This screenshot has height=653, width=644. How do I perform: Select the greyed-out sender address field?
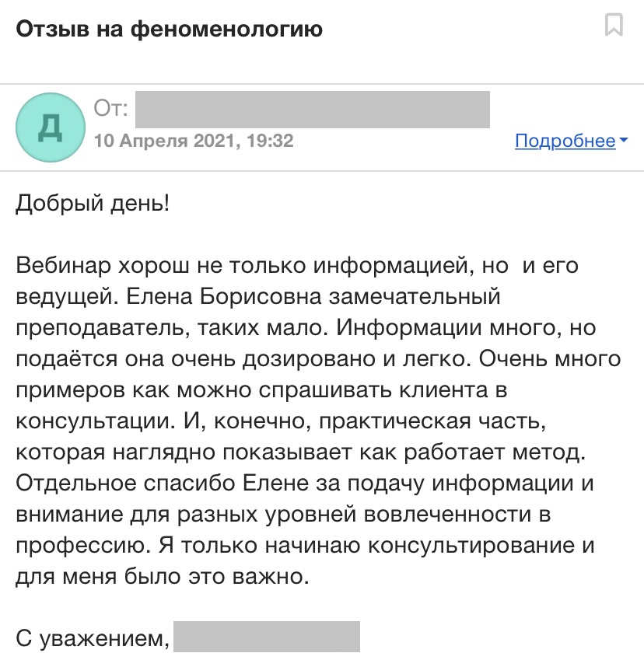313,109
